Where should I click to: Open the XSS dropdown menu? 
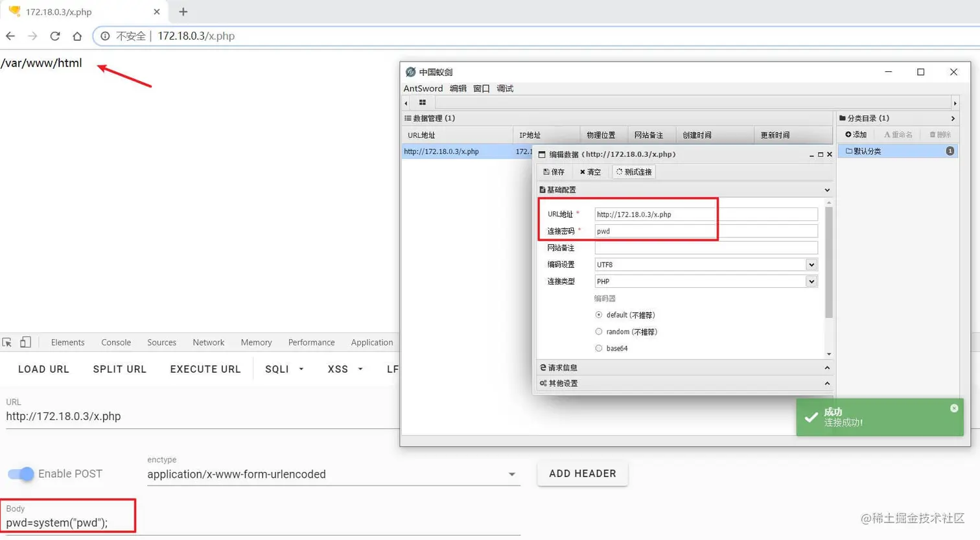(345, 369)
